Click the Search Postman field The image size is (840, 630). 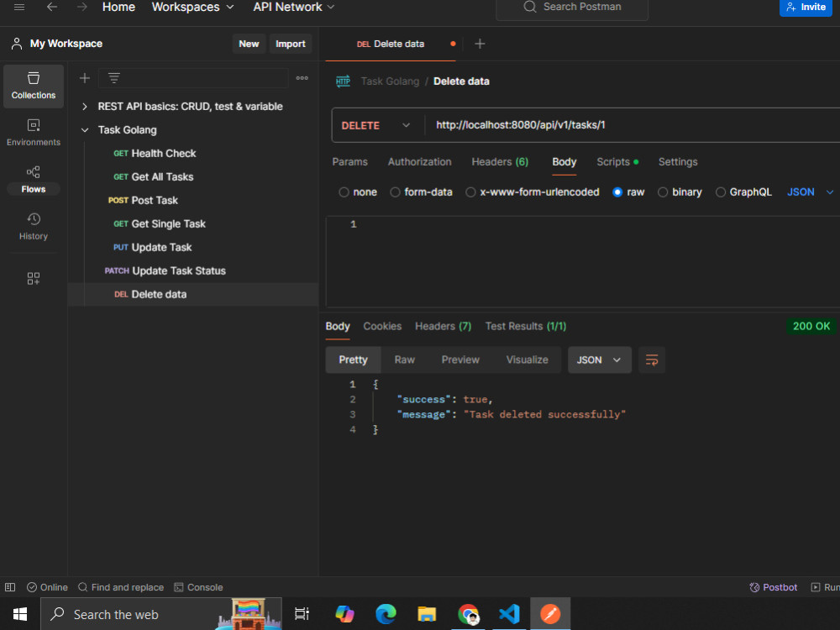click(x=572, y=7)
